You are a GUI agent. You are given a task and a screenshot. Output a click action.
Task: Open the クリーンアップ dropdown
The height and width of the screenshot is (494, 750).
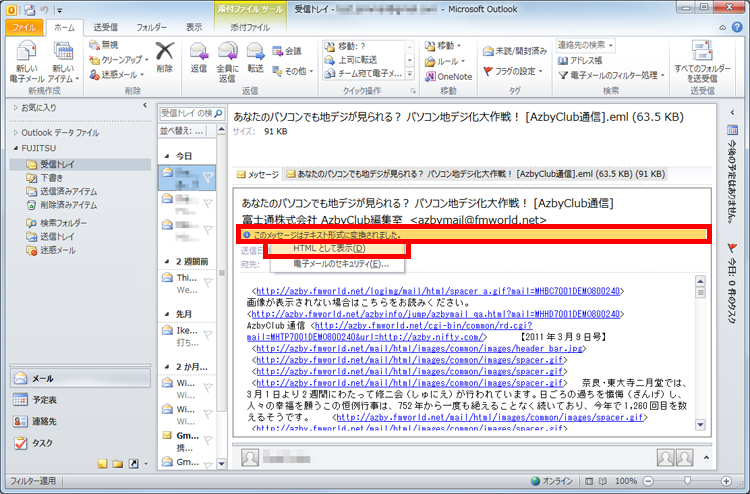pos(119,60)
